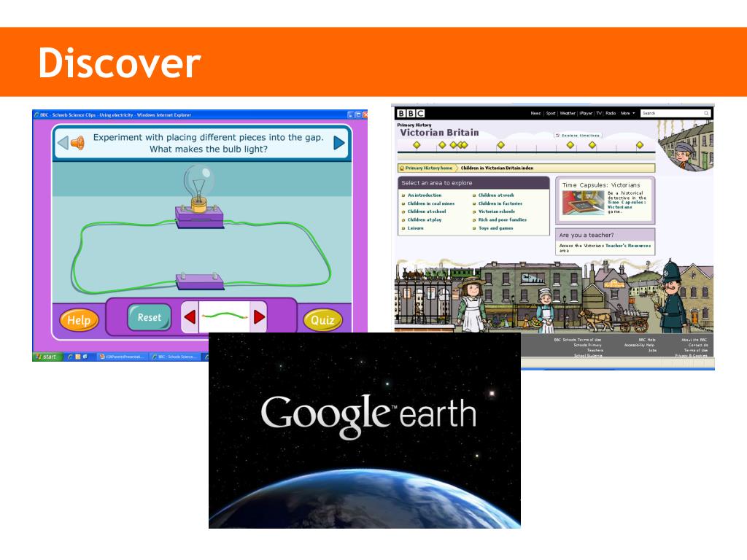Open Contact Us footer link

click(698, 345)
